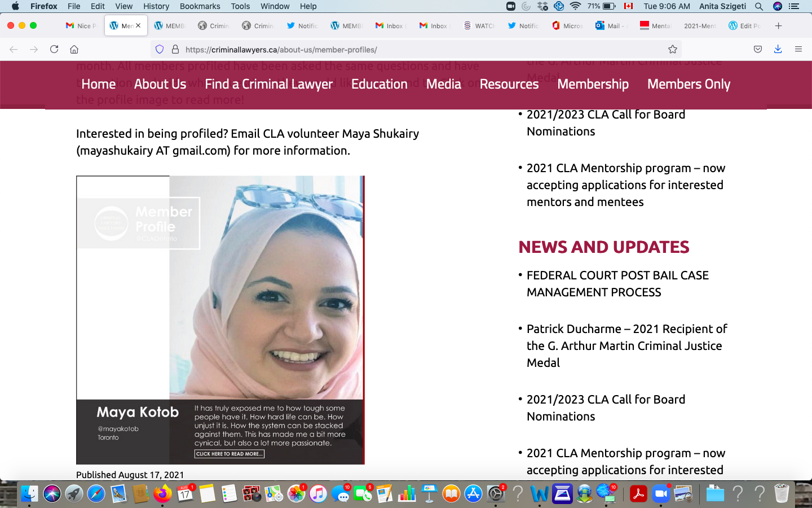Switch to the Edit Post tab

(x=745, y=25)
